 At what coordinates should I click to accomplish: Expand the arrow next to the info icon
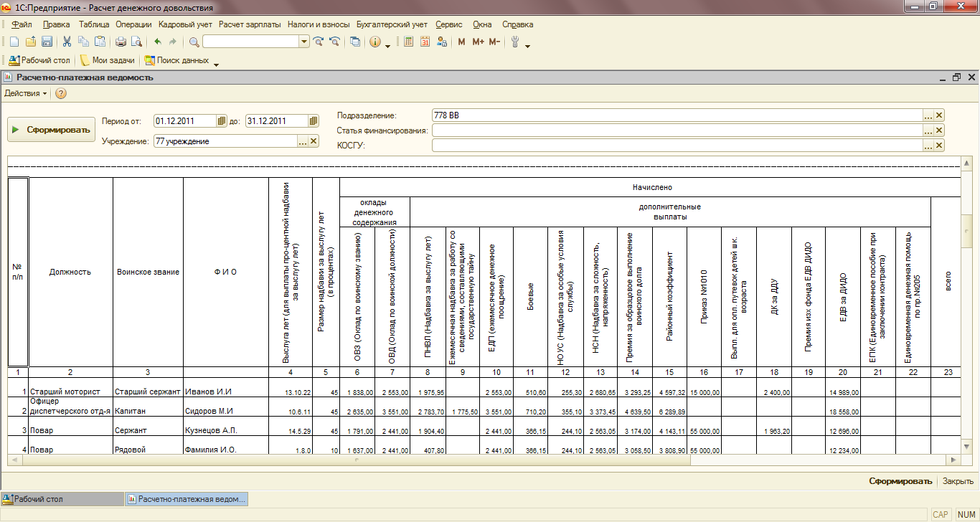pos(387,46)
